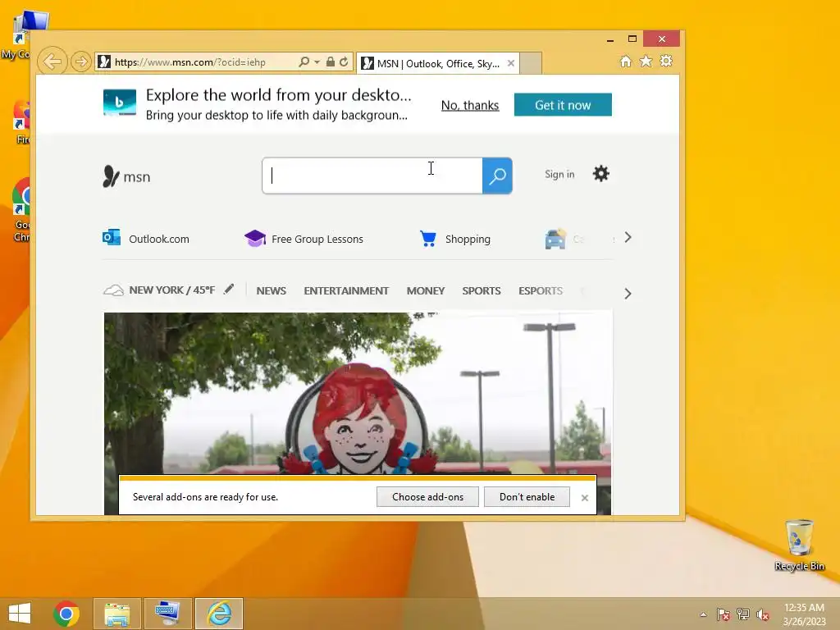The height and width of the screenshot is (630, 840).
Task: Open File Explorer from the taskbar
Action: (116, 614)
